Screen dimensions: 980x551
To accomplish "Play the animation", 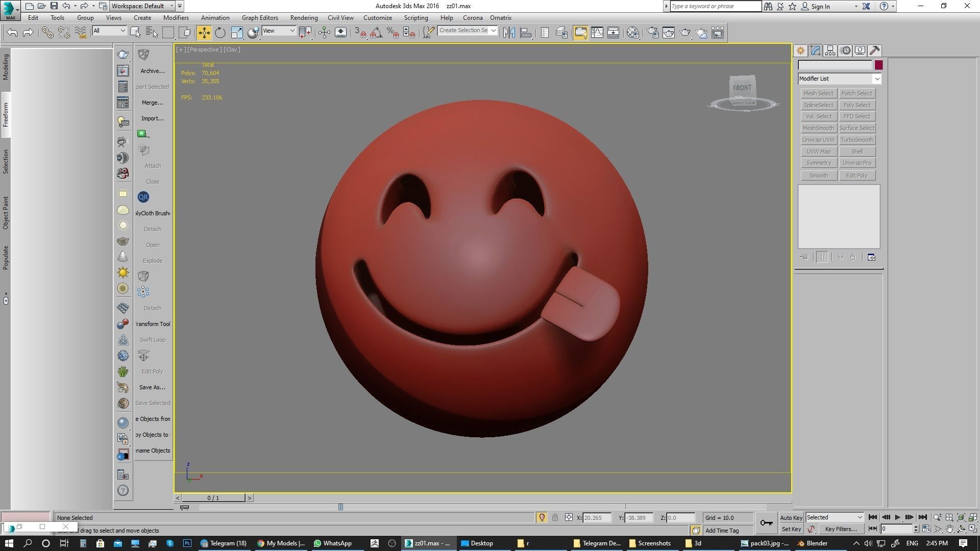I will click(898, 517).
